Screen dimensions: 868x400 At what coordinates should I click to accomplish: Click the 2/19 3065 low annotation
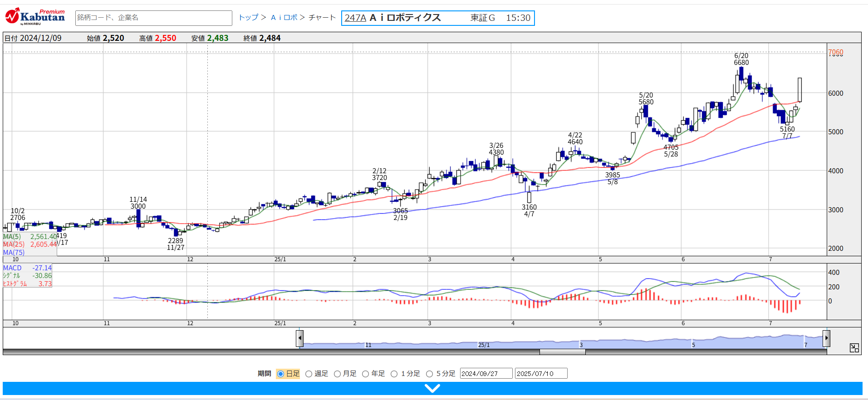[401, 215]
